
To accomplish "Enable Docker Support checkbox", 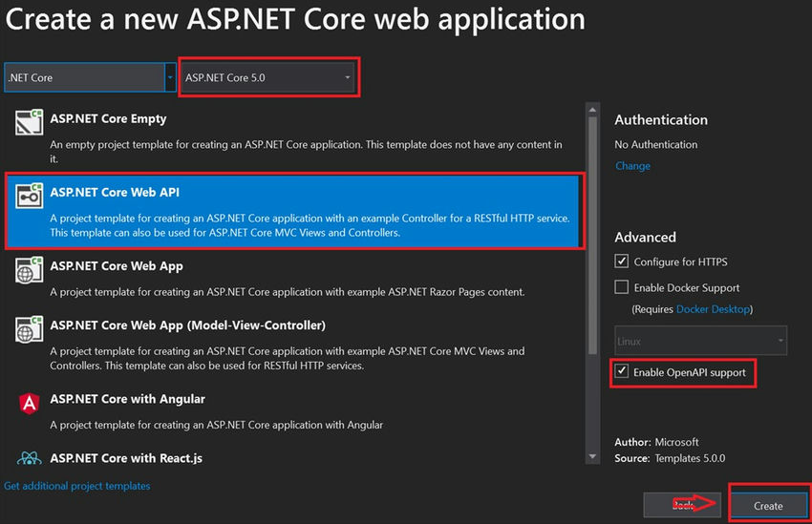I will click(x=622, y=287).
